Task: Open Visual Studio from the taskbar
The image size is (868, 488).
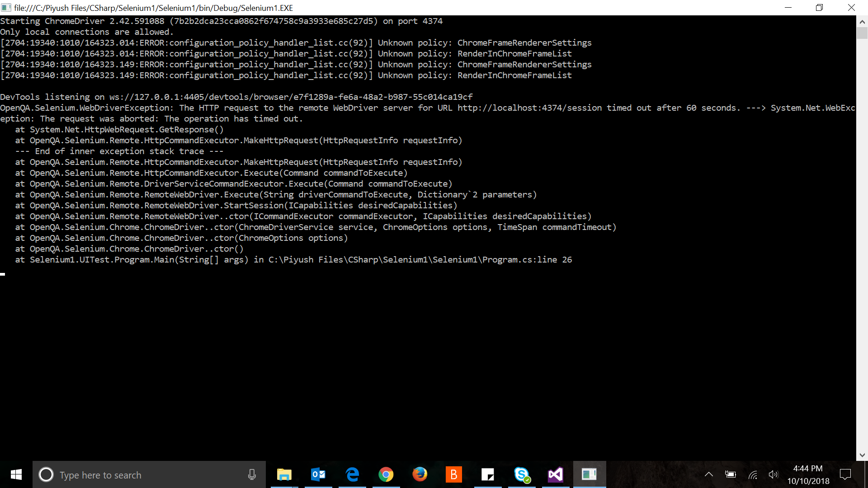Action: (556, 474)
